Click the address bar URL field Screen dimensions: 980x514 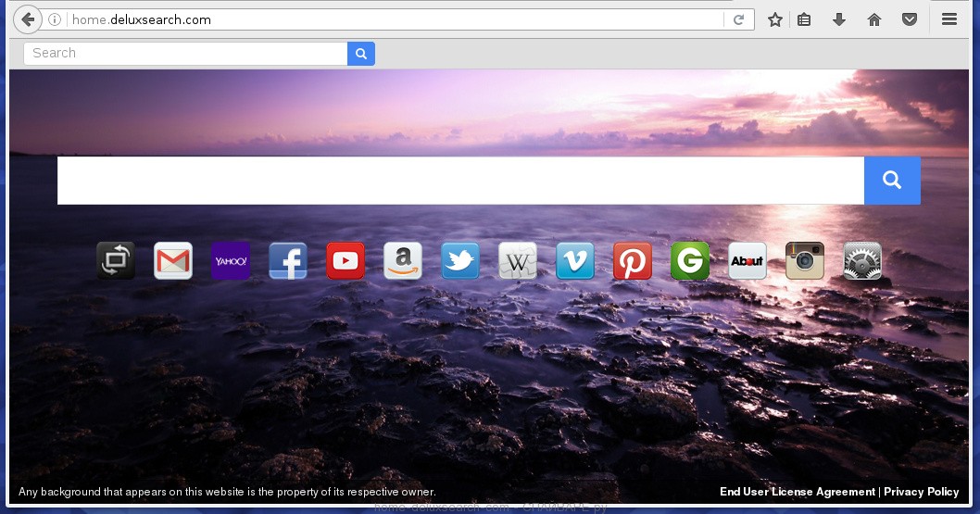(394, 20)
